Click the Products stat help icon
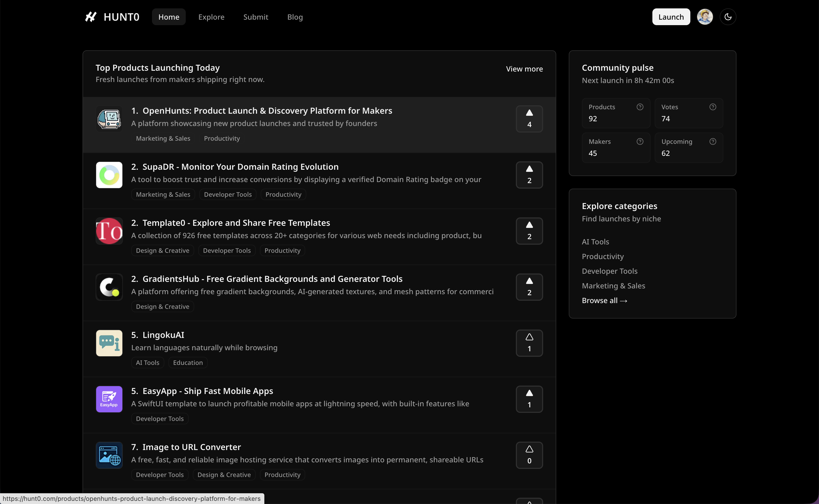 640,107
